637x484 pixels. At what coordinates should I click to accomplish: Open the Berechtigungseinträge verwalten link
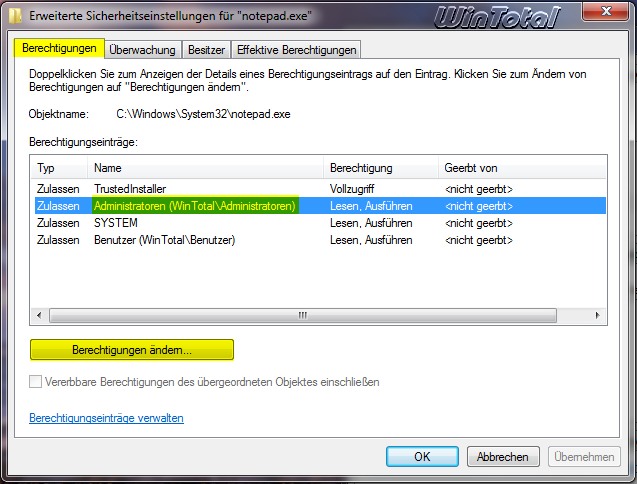pyautogui.click(x=106, y=418)
